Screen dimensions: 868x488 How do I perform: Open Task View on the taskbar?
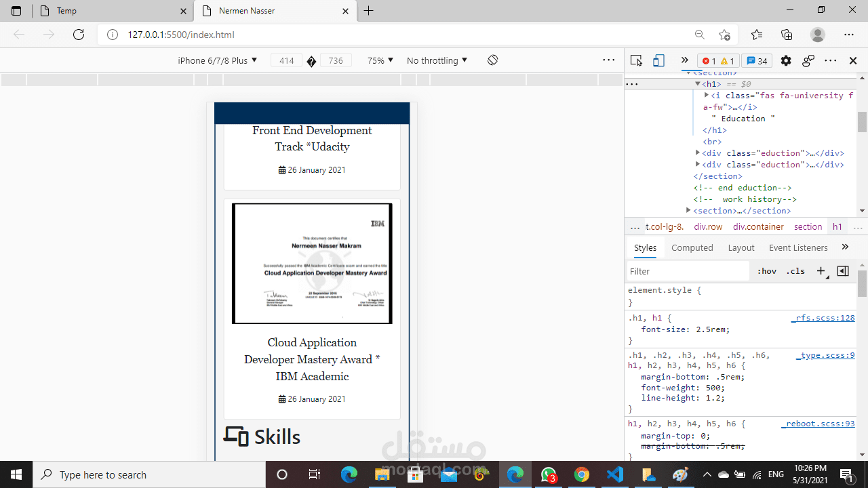point(315,474)
